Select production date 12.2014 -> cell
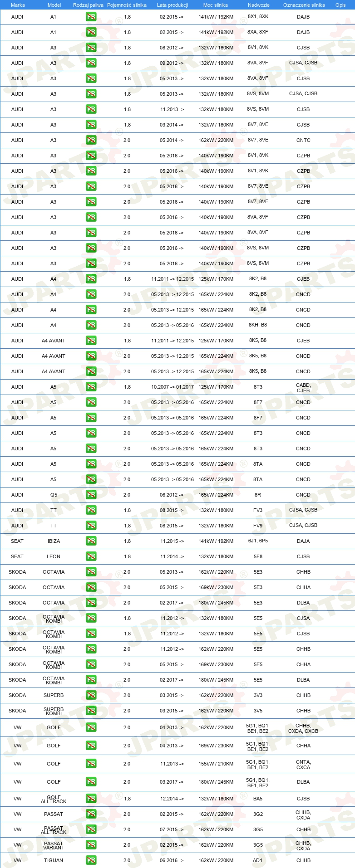 point(172,799)
